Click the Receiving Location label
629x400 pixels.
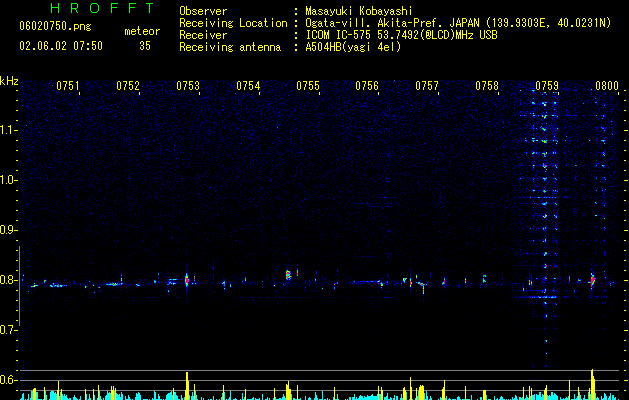[x=233, y=23]
